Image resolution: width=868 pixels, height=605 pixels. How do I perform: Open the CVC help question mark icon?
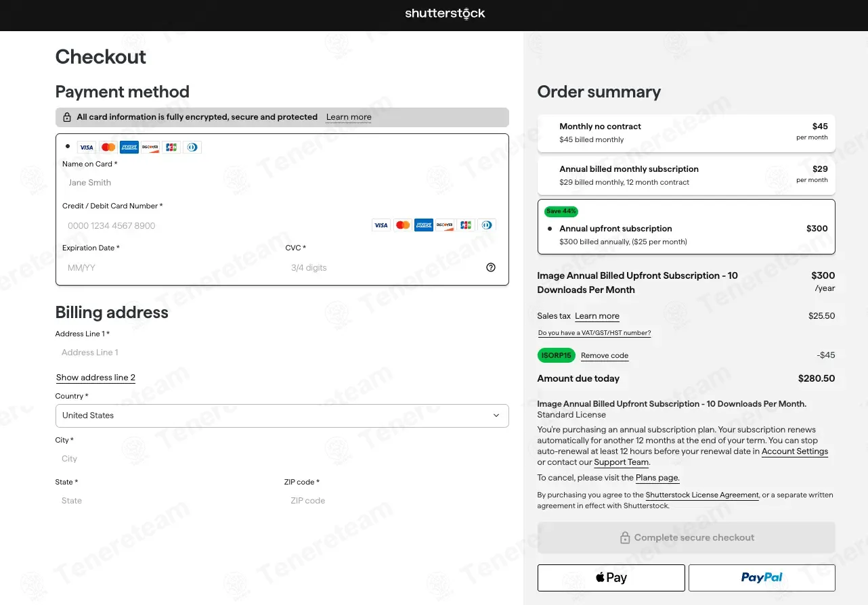click(x=491, y=267)
